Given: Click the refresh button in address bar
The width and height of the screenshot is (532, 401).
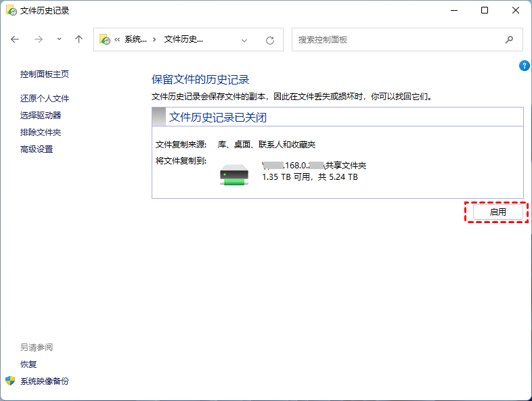Looking at the screenshot, I should coord(270,40).
